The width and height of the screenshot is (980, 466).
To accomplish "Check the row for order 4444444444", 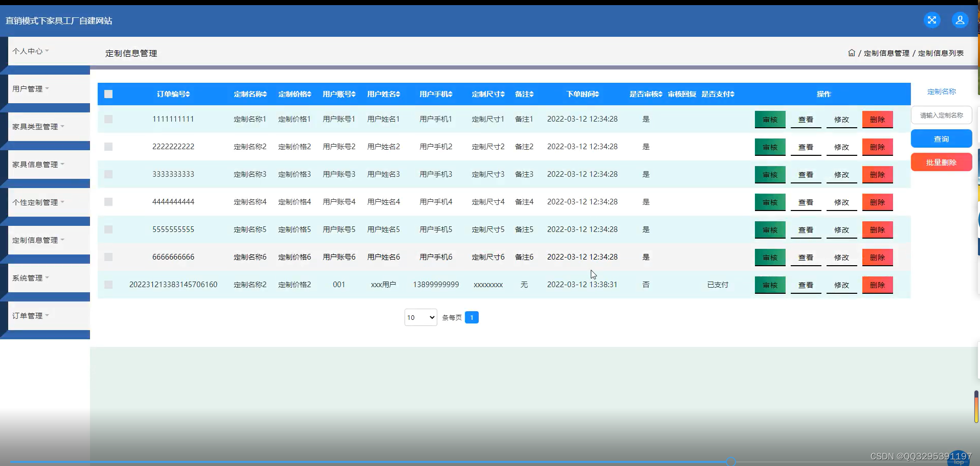I will point(108,202).
